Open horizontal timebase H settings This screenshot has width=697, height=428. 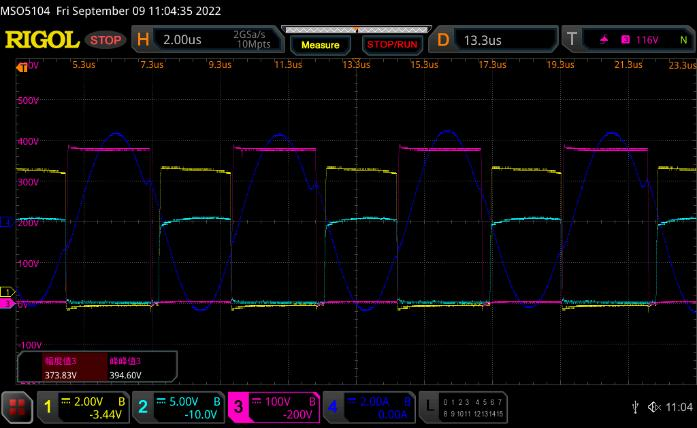[143, 40]
